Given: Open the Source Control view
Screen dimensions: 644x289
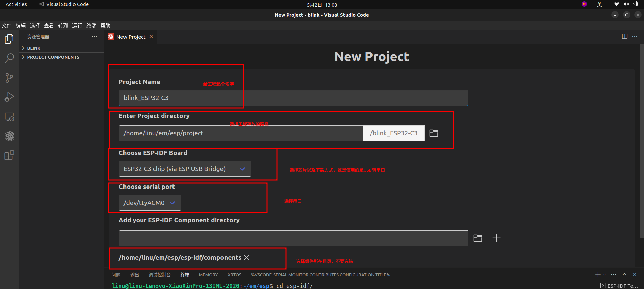Looking at the screenshot, I should (x=9, y=78).
